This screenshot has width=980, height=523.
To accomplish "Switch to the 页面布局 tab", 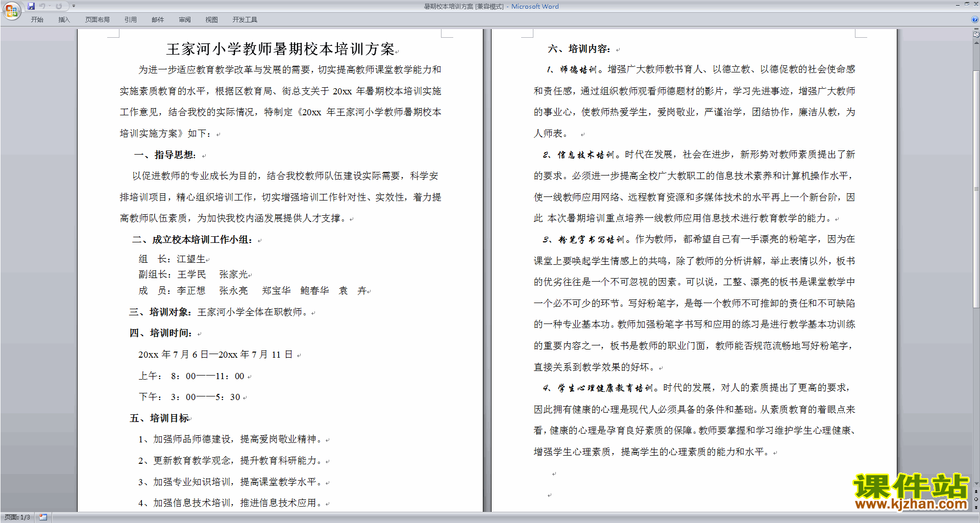I will click(97, 20).
